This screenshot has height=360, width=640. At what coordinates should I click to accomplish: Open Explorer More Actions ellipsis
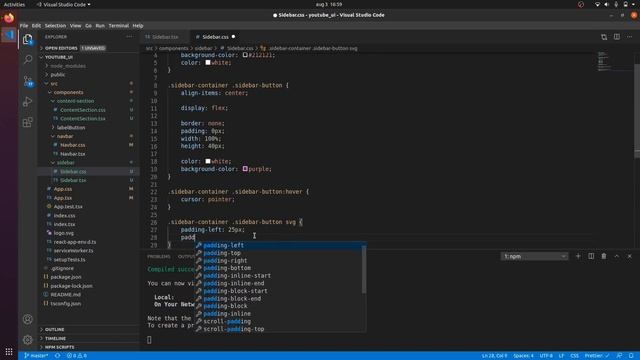tap(129, 37)
